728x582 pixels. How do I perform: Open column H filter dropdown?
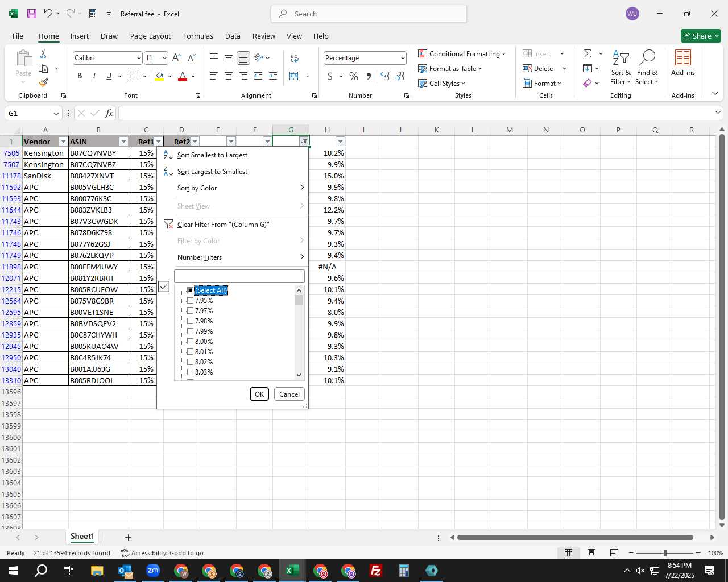pos(341,142)
